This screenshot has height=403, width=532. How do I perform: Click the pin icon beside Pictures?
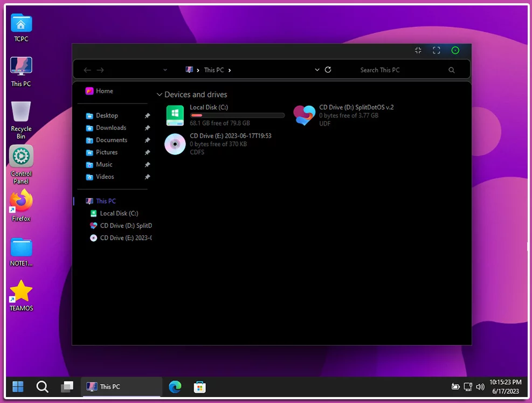tap(147, 152)
